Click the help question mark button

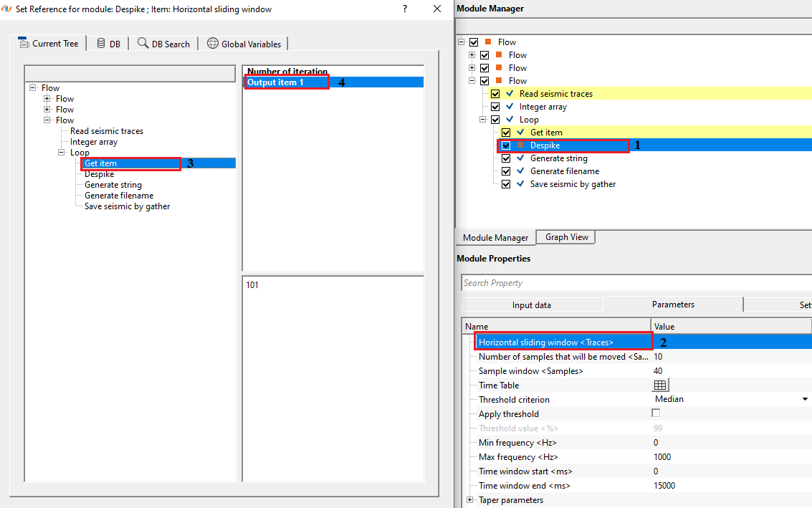tap(405, 9)
